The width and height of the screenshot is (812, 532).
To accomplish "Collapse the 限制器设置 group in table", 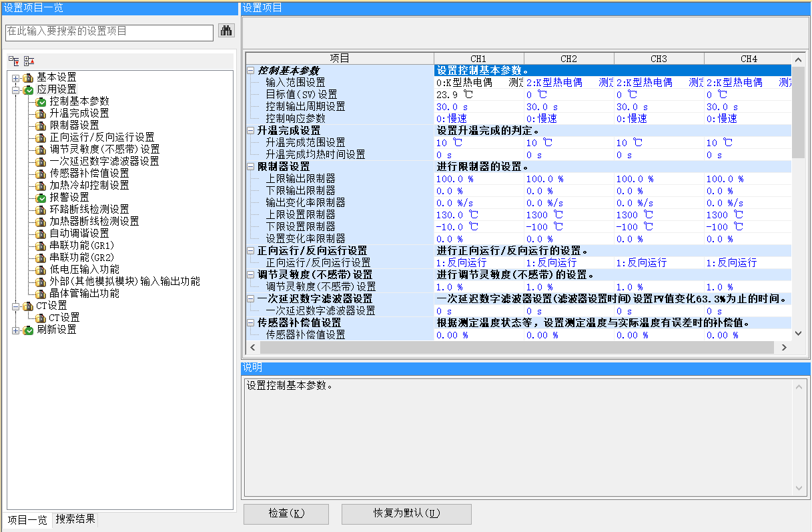I will 251,166.
